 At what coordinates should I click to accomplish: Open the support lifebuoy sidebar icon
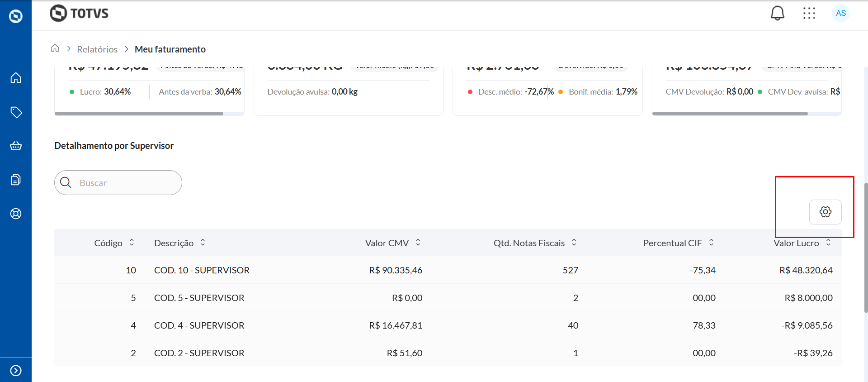16,214
